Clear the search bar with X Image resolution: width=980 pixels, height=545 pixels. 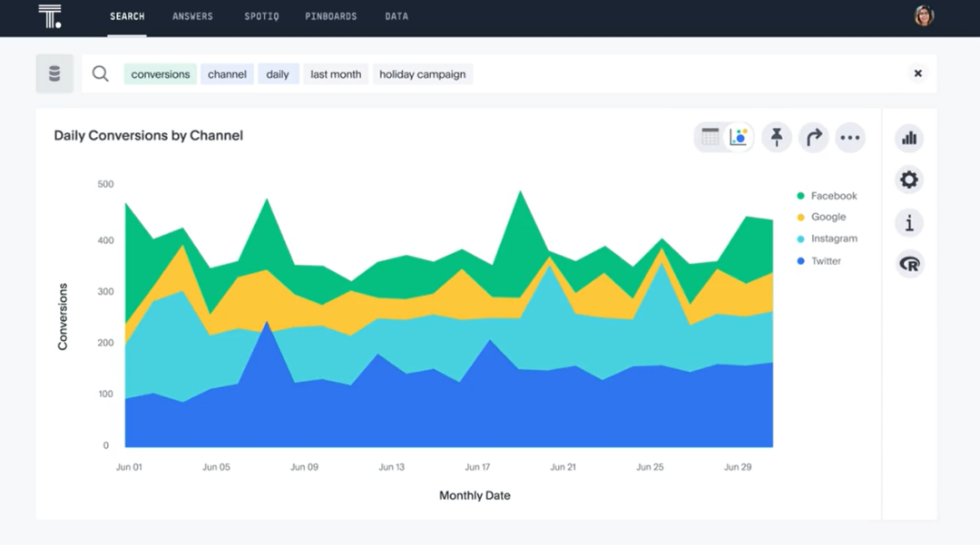[x=917, y=73]
